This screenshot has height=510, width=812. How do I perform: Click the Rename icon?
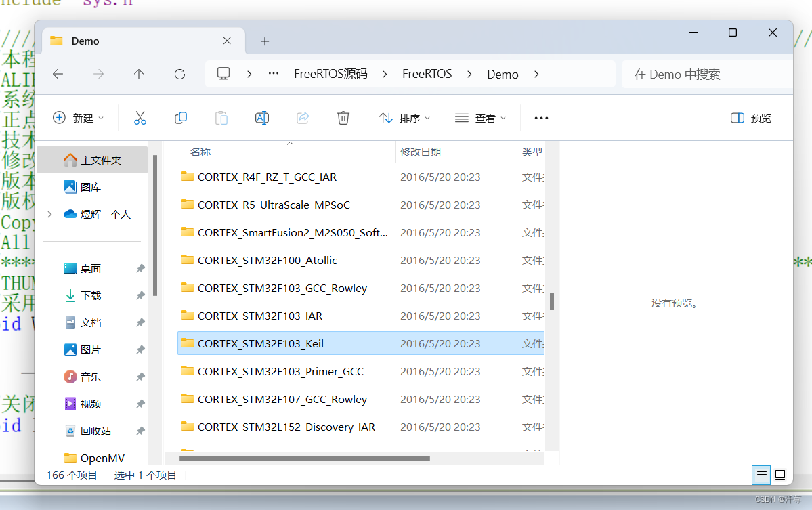pyautogui.click(x=262, y=118)
